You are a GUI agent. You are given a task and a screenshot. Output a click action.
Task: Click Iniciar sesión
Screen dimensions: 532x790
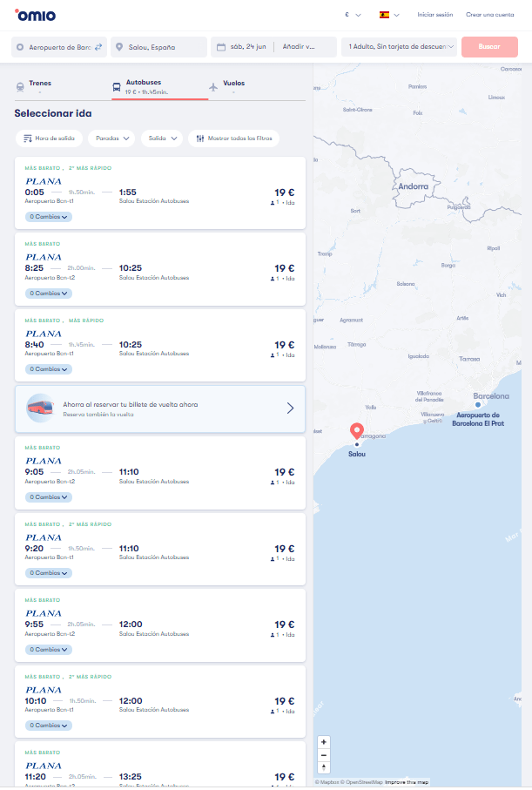(434, 15)
